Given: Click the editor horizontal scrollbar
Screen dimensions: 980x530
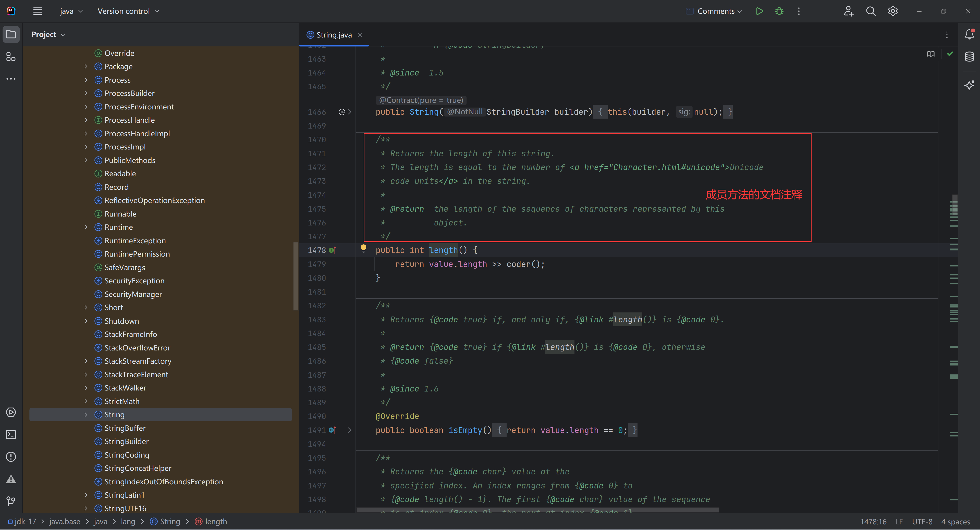Looking at the screenshot, I should click(x=537, y=510).
